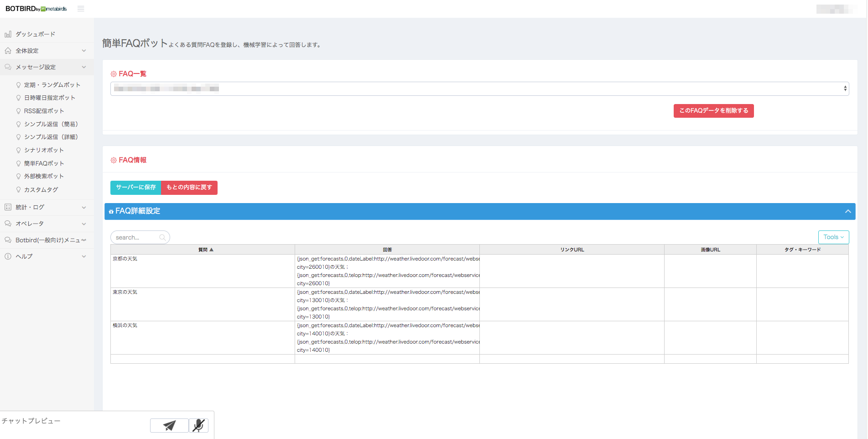This screenshot has width=868, height=439.
Task: Open シンプル返信（簡易） page
Action: coord(51,124)
